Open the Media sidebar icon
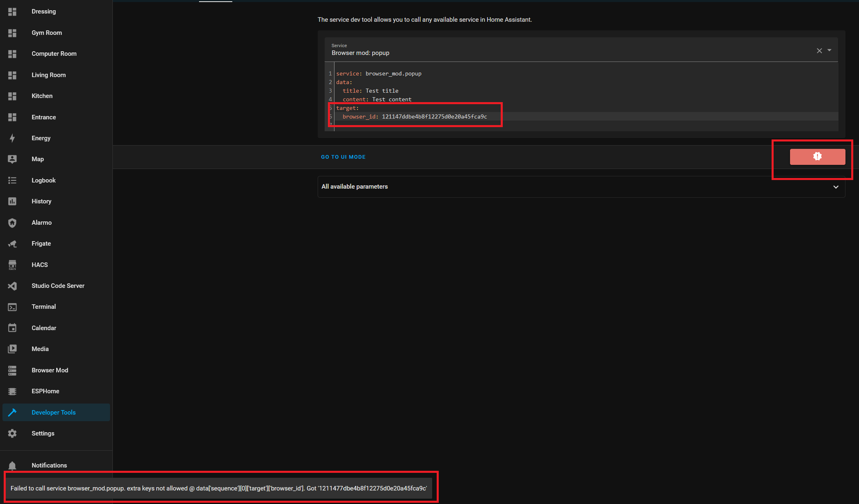 (12, 349)
